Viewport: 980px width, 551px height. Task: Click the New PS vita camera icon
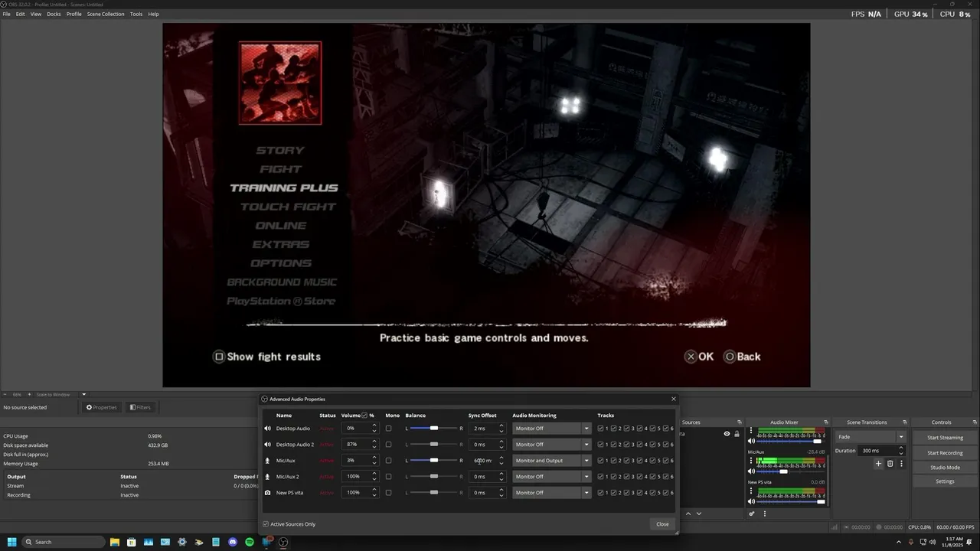[x=267, y=493]
